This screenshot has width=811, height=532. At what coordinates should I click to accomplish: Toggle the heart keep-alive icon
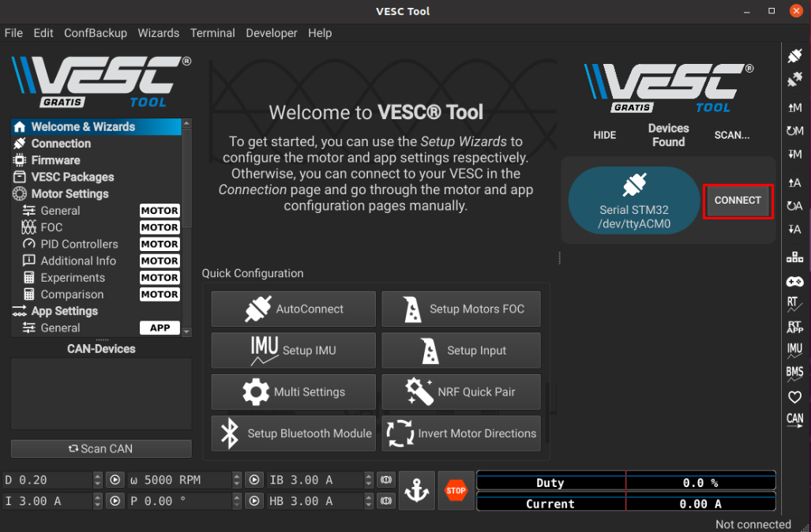click(x=794, y=396)
